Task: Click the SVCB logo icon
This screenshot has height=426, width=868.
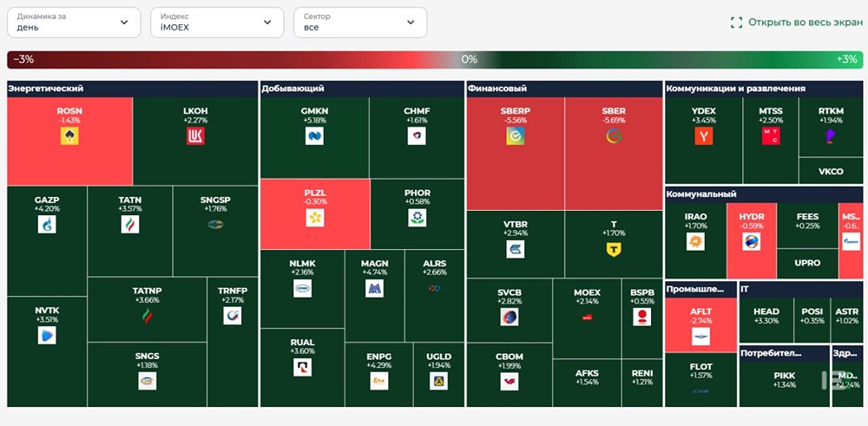Action: 510,317
